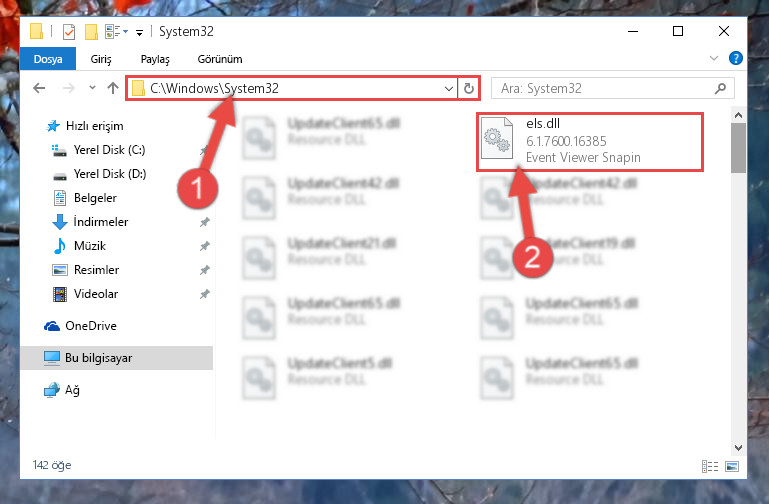Switch to details view icon
Image resolution: width=769 pixels, height=504 pixels.
point(710,466)
